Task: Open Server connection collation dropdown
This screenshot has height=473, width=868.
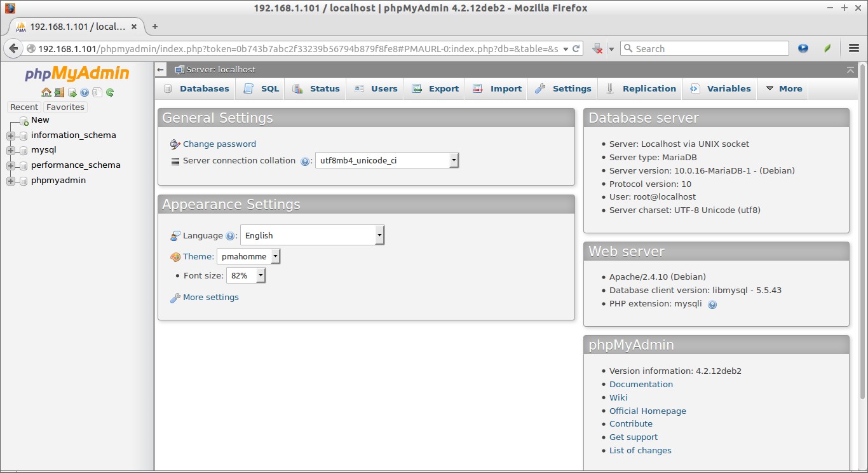Action: coord(387,160)
